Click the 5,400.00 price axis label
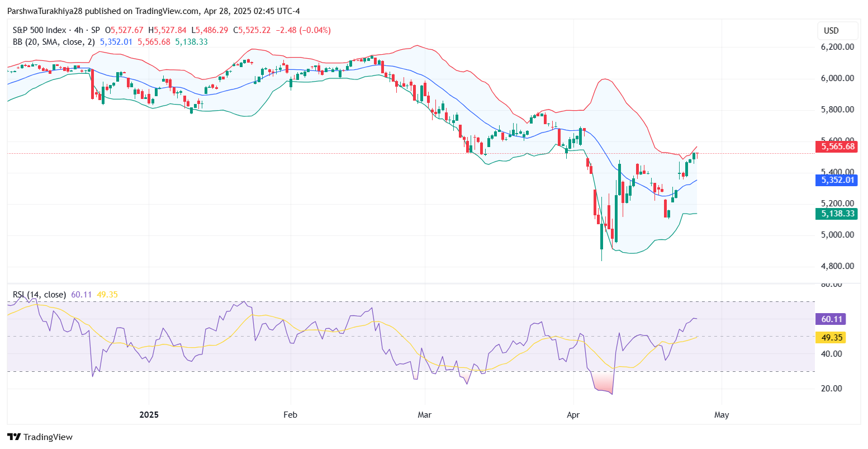The width and height of the screenshot is (868, 449). (x=837, y=172)
